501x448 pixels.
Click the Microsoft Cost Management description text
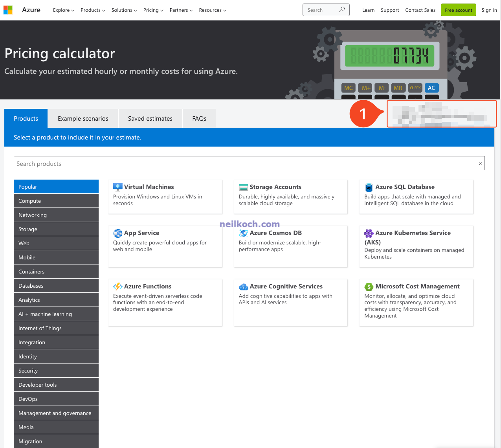click(x=410, y=306)
